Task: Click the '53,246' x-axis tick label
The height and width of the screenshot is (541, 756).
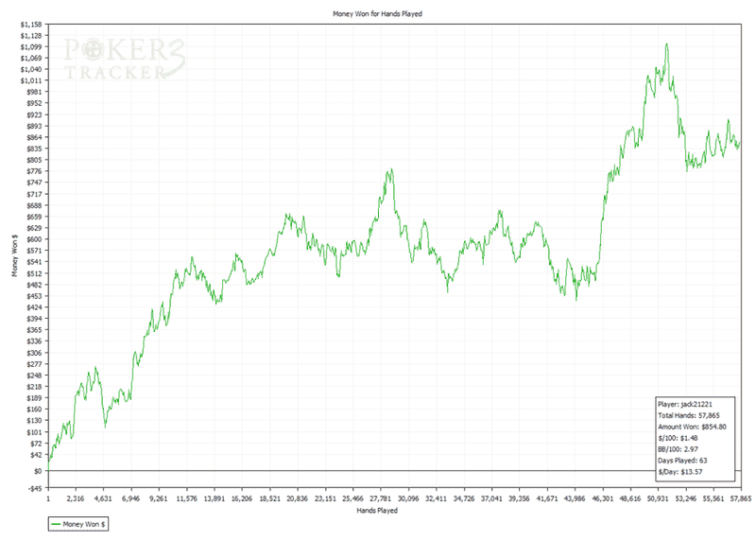Action: point(686,498)
